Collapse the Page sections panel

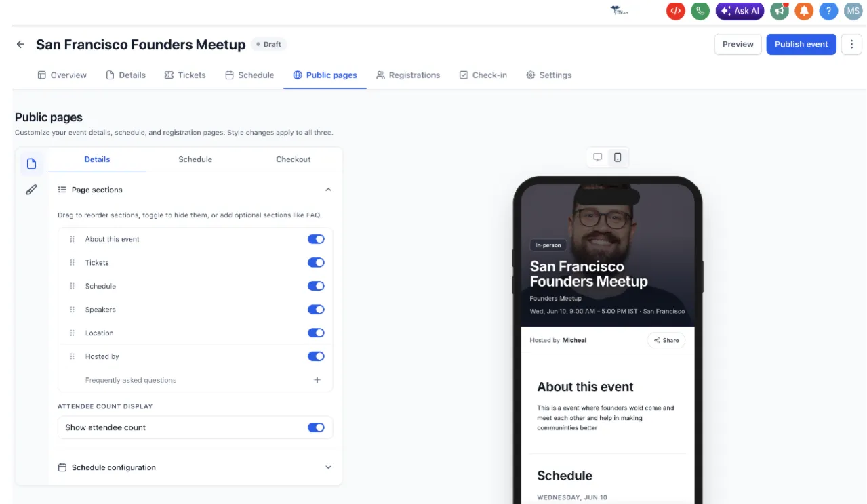[328, 190]
